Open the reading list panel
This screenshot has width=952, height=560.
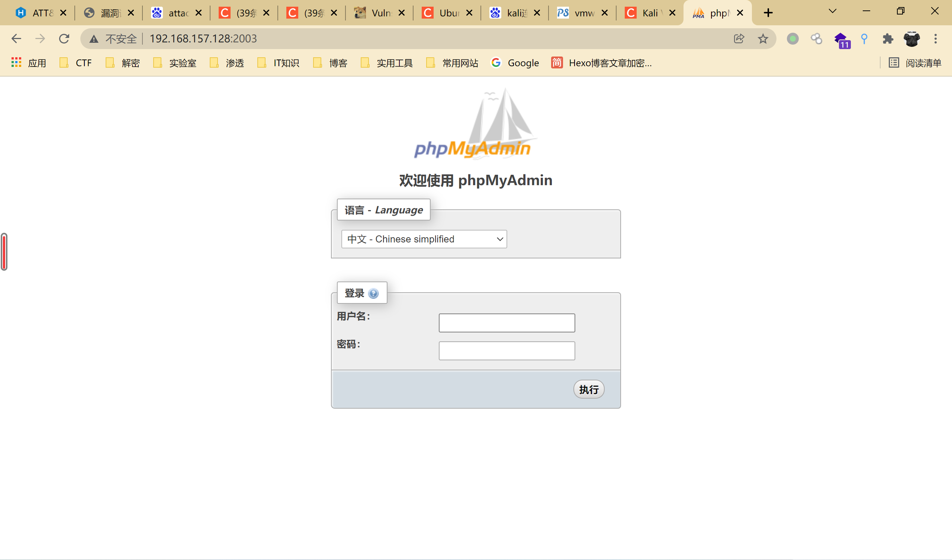914,63
